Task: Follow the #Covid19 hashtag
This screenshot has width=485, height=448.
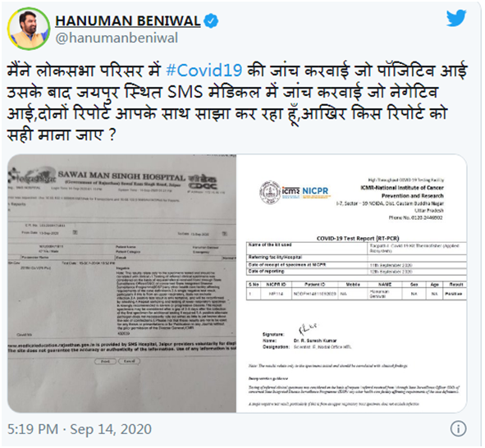Action: (204, 71)
